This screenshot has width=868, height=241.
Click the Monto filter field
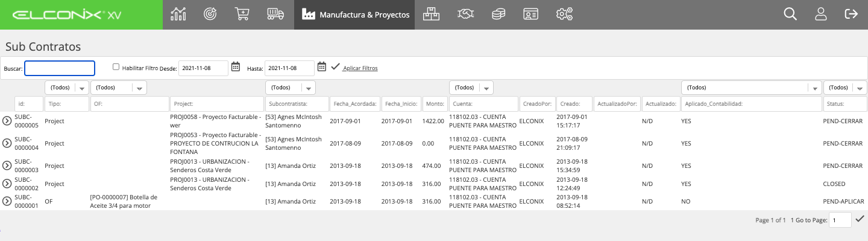pos(435,104)
